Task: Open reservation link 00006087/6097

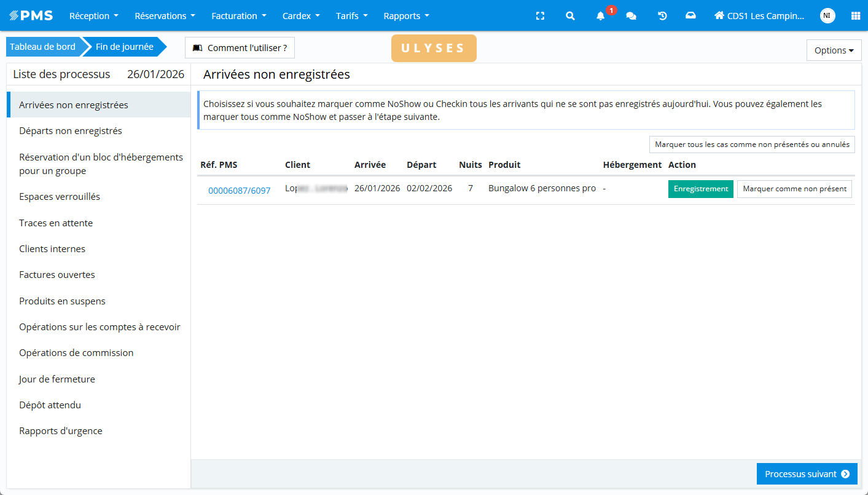Action: (x=239, y=191)
